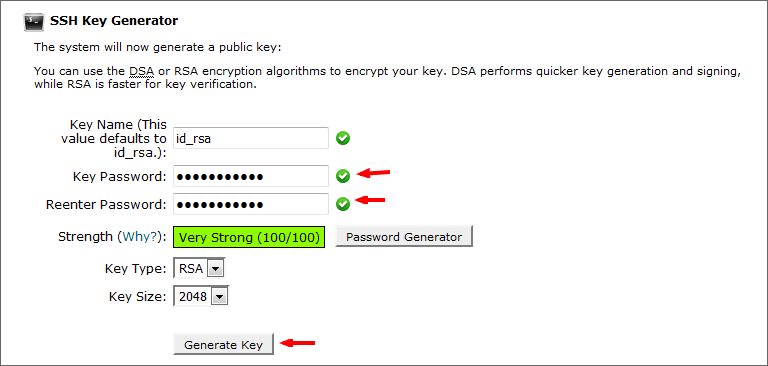This screenshot has height=366, width=768.
Task: Click the red arrow pointing at Reenter Password checkmark
Action: (x=370, y=200)
